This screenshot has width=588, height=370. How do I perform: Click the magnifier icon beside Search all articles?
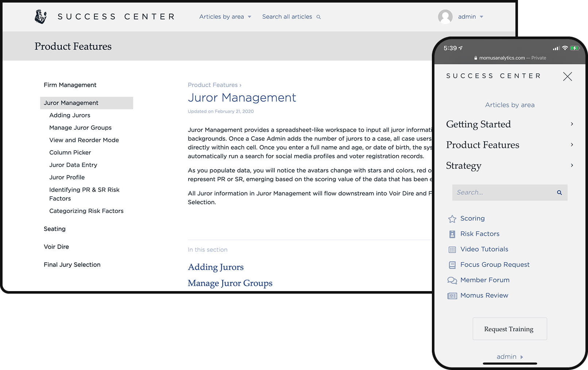318,17
